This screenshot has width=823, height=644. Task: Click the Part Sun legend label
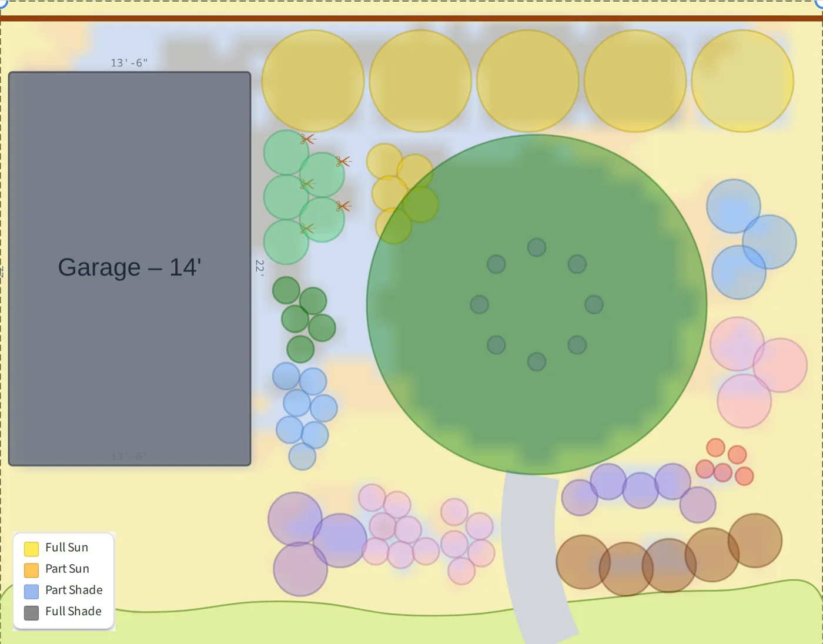click(67, 569)
